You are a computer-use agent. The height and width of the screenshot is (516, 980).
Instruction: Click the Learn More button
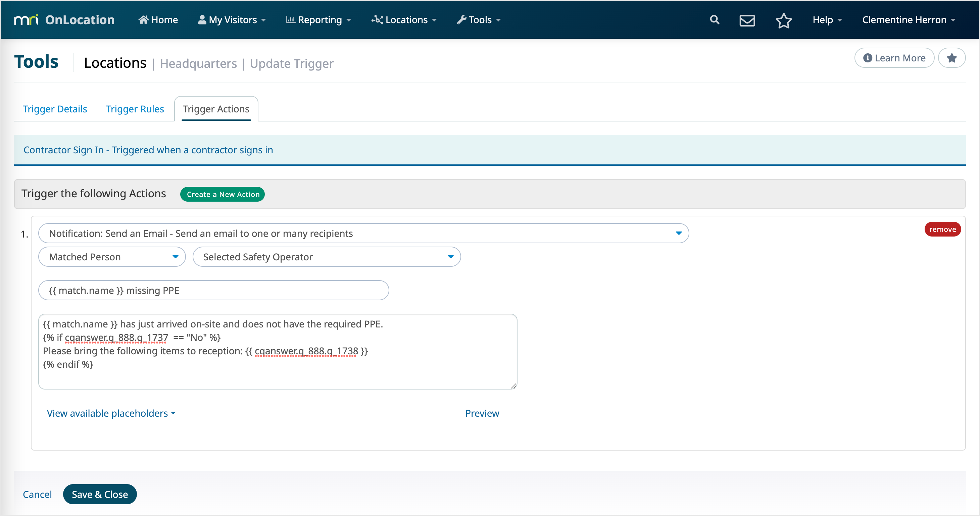pos(894,58)
